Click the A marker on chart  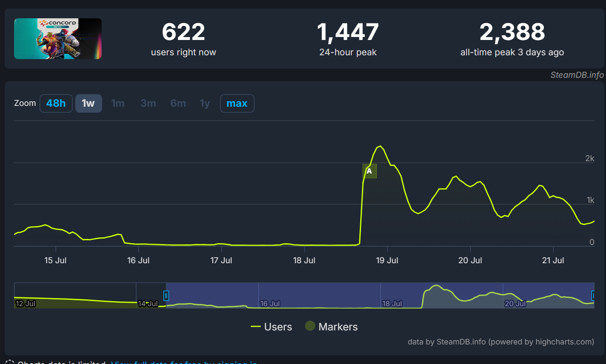(x=369, y=171)
